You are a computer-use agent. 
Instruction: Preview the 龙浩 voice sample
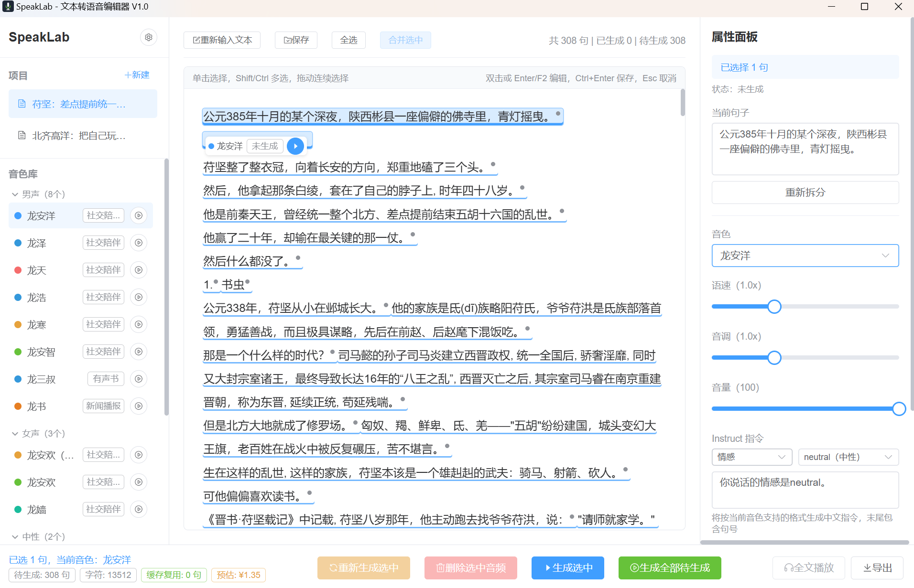[139, 297]
